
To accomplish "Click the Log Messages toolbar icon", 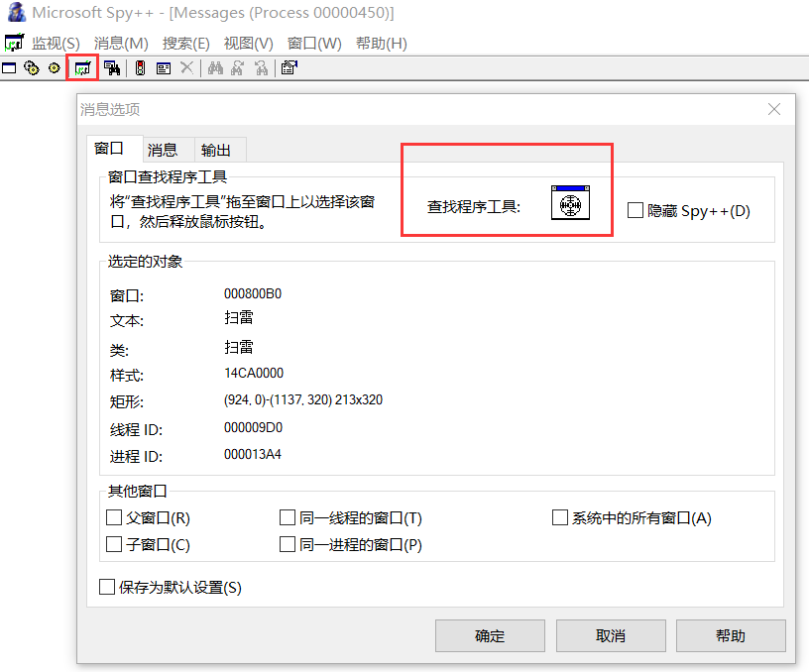I will click(82, 68).
